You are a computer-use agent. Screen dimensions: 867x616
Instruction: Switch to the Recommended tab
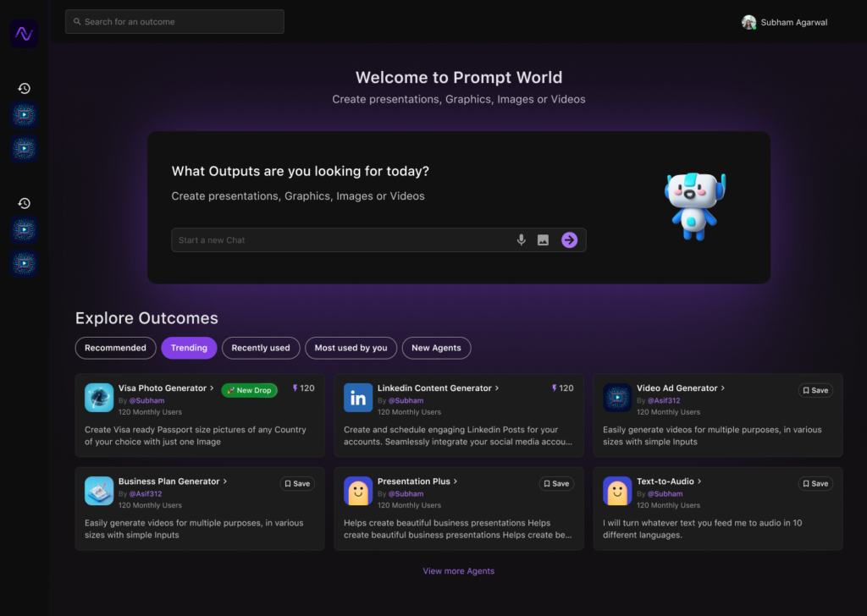[x=115, y=348]
